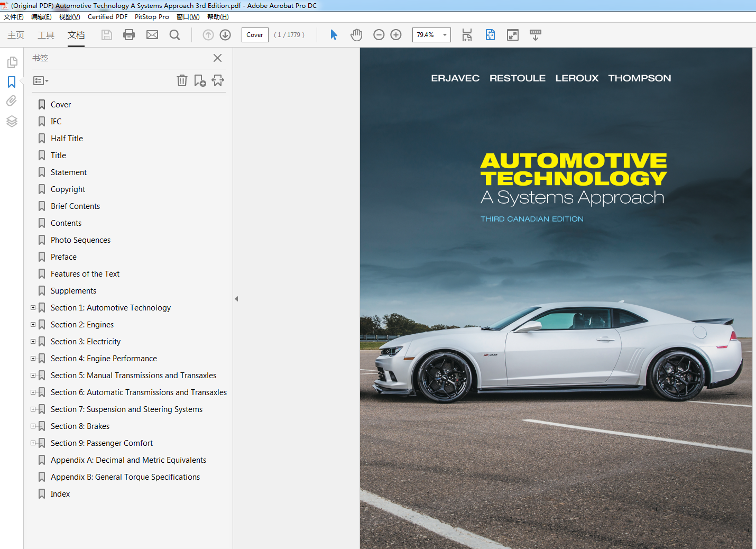Send file by email envelope icon
Image resolution: width=756 pixels, height=549 pixels.
click(x=152, y=35)
